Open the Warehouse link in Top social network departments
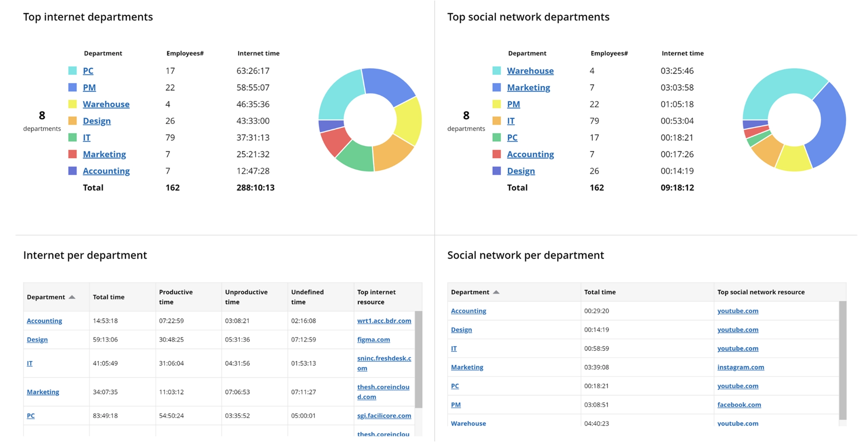 click(x=530, y=71)
